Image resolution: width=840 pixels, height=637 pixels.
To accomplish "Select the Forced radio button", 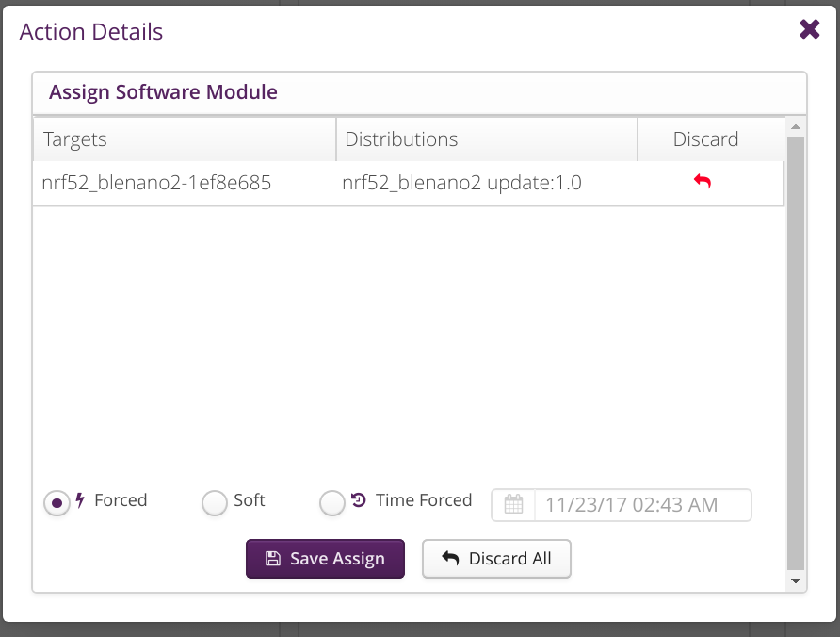I will pyautogui.click(x=57, y=503).
